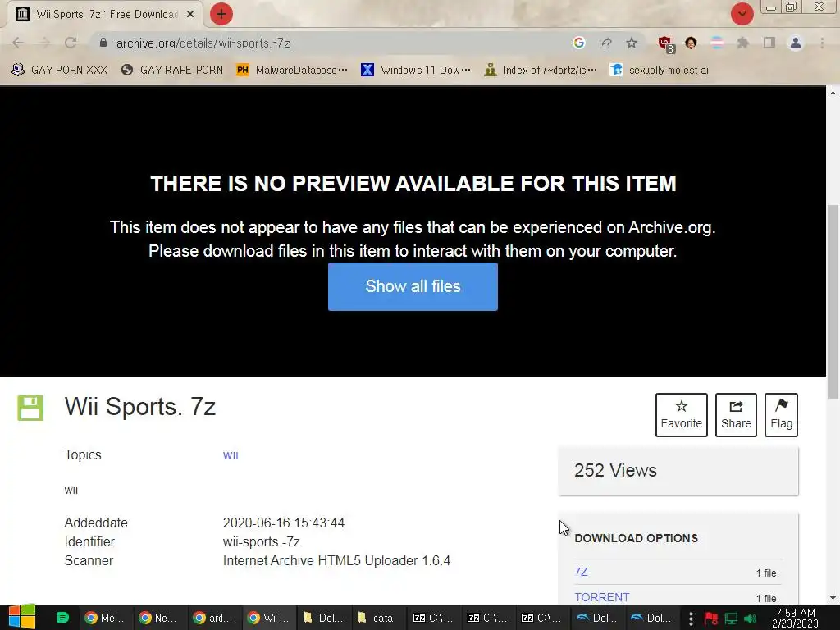
Task: Download the 7Z file option
Action: coord(582,572)
